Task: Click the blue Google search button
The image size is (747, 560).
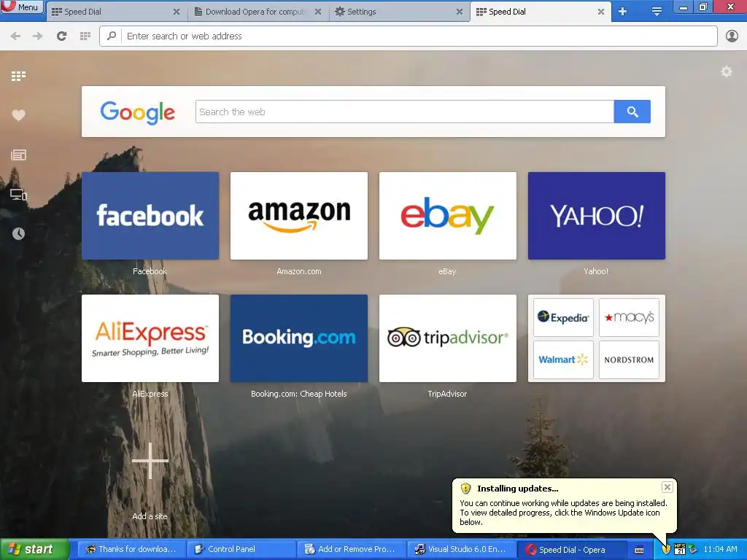Action: coord(632,112)
